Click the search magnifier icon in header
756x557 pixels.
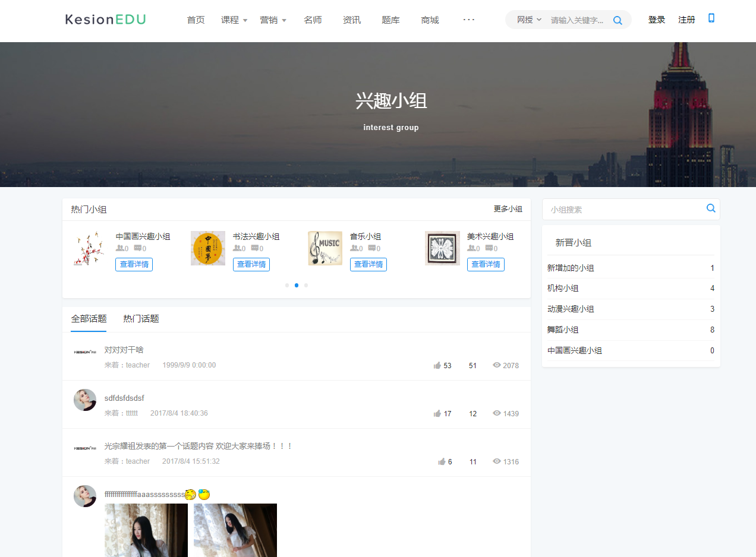618,20
